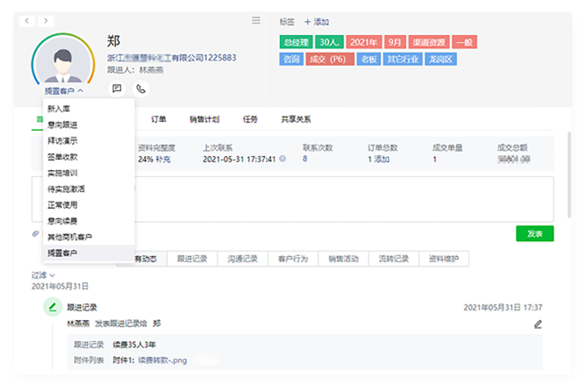The width and height of the screenshot is (587, 392).
Task: Expand the 过滤 filter dropdown
Action: [44, 275]
